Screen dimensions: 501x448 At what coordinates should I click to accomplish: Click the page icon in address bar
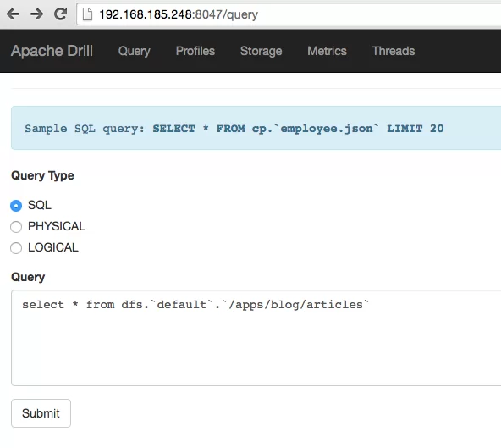pyautogui.click(x=87, y=14)
